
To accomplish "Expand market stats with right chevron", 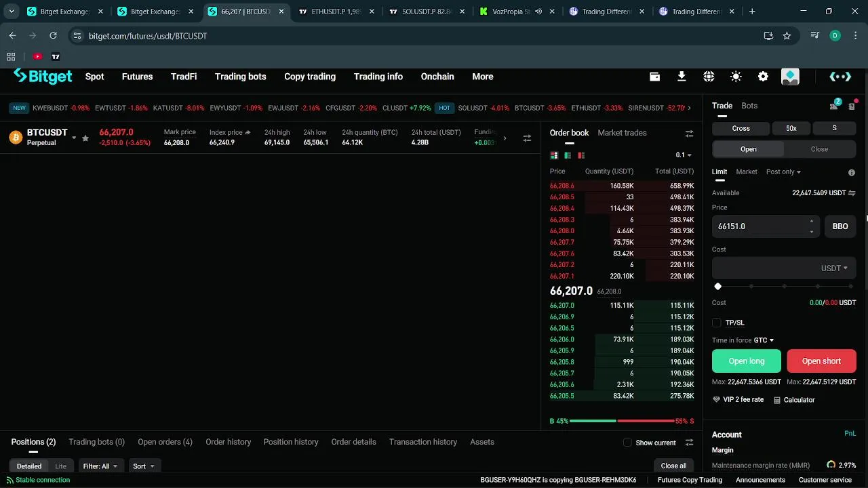I will pyautogui.click(x=505, y=138).
